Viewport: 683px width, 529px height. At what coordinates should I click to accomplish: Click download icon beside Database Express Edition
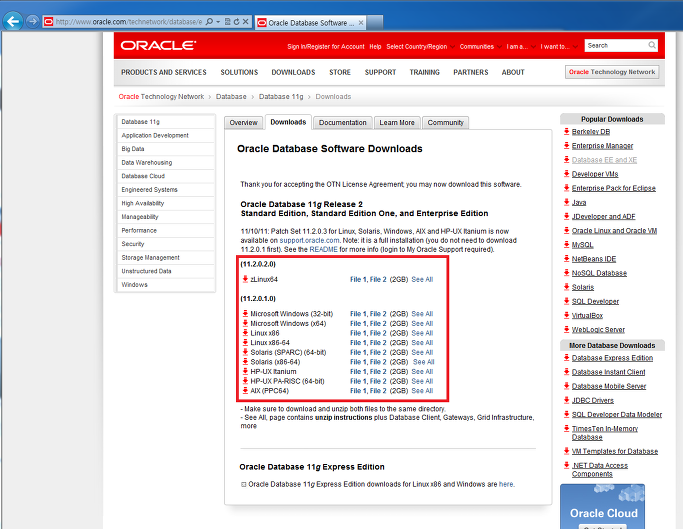pyautogui.click(x=566, y=358)
